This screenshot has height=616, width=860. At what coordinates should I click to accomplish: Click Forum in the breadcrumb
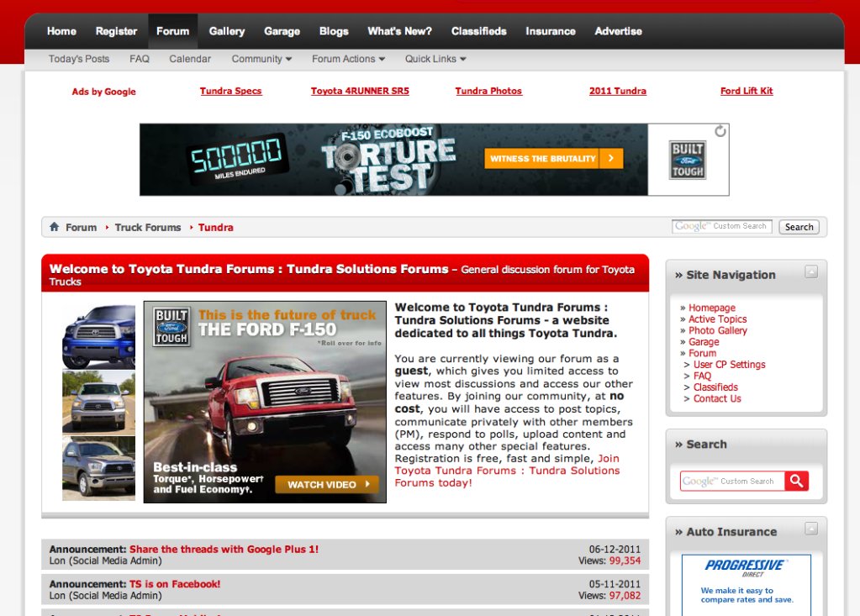(x=82, y=227)
